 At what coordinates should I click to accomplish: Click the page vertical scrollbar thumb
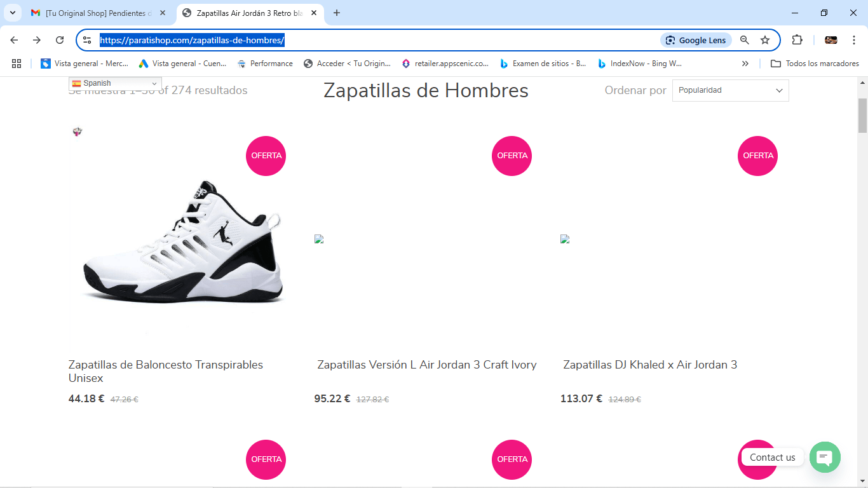pos(863,116)
